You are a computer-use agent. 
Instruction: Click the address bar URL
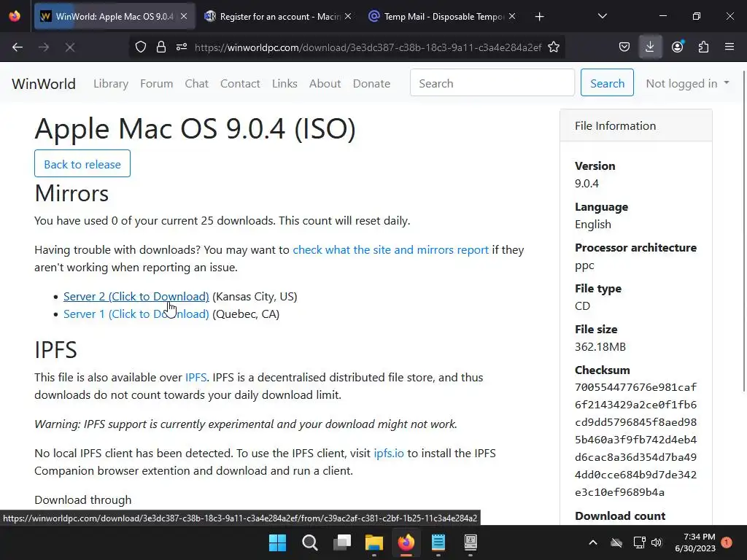(x=368, y=47)
